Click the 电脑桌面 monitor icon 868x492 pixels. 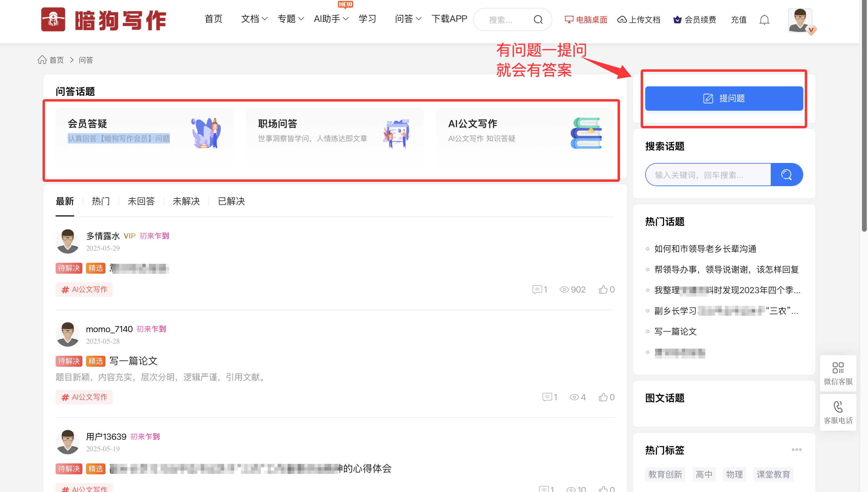569,19
